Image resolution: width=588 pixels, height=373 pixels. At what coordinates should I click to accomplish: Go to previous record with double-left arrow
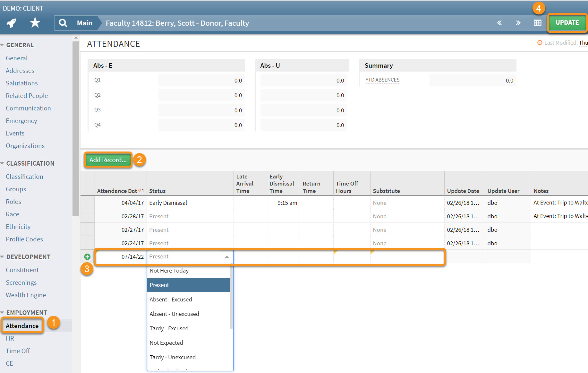(499, 23)
